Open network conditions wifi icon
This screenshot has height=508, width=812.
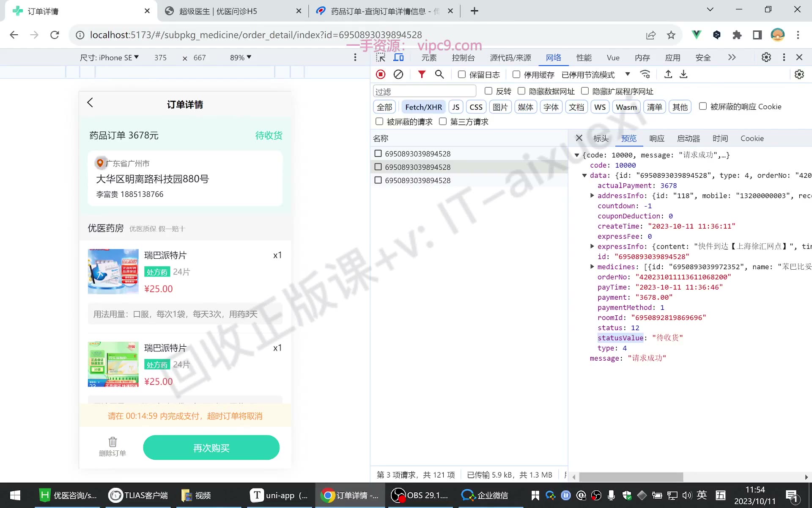645,75
